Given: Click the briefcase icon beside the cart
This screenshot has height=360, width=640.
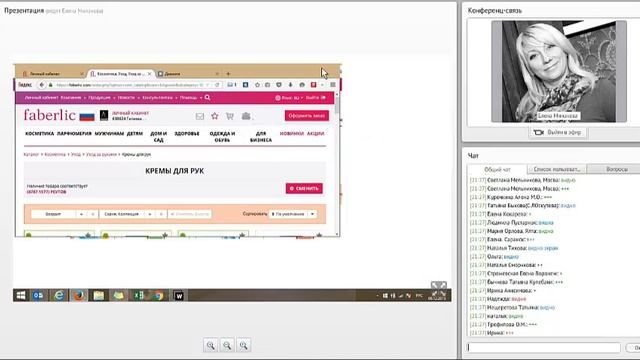Looking at the screenshot, I should tap(246, 116).
